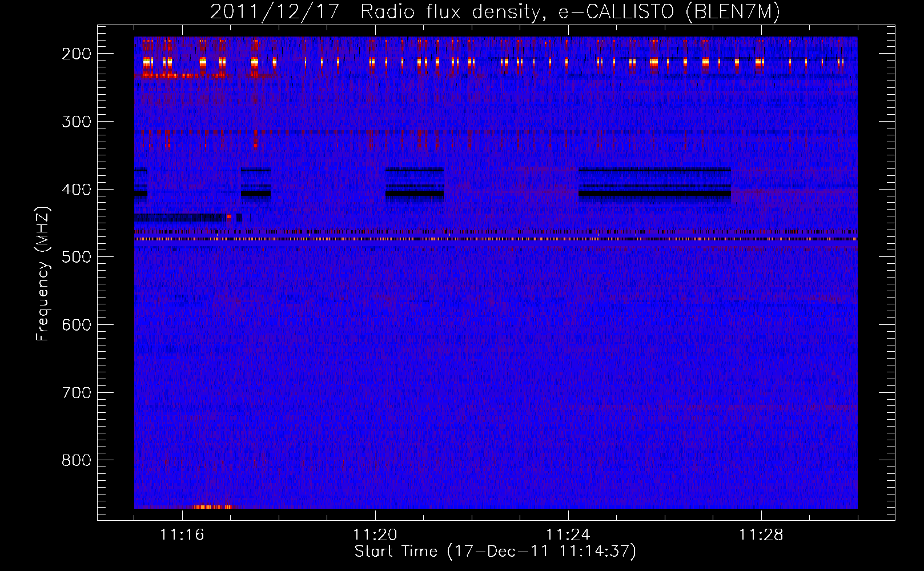Viewport: 924px width, 571px height.
Task: Click the 11:20 time tick label
Action: (375, 535)
